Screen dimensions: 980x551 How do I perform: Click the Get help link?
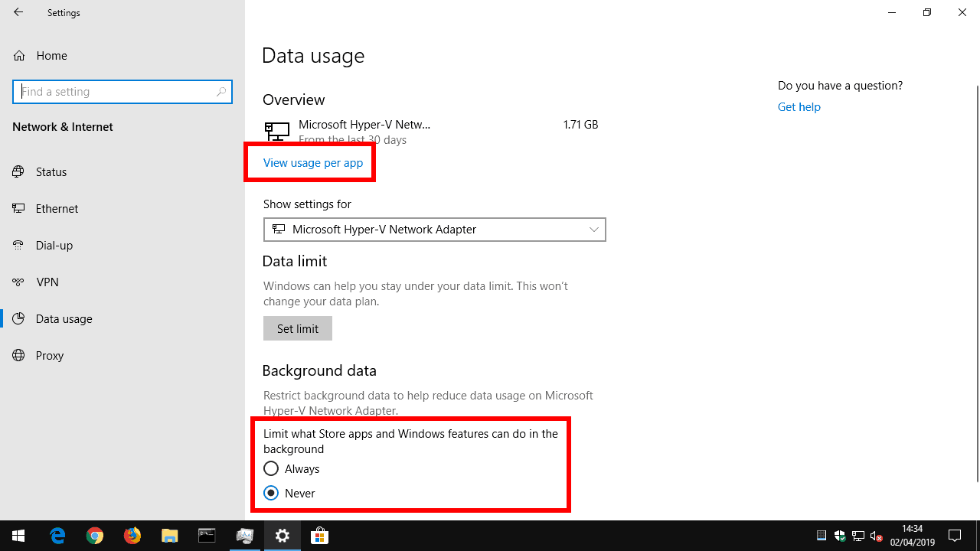[x=799, y=106]
